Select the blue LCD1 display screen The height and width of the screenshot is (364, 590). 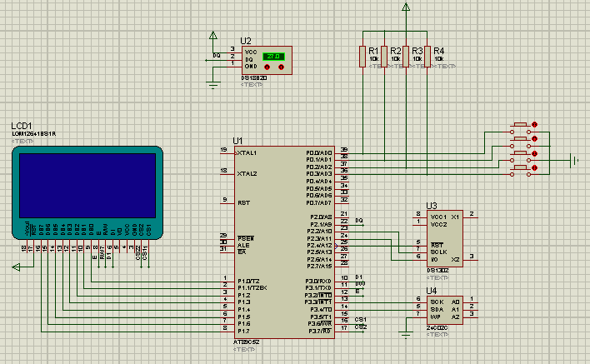pyautogui.click(x=87, y=186)
